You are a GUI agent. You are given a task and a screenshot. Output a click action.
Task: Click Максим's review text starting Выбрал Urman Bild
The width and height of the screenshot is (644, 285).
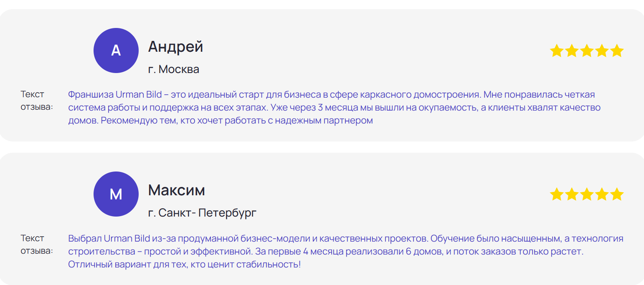coord(345,252)
